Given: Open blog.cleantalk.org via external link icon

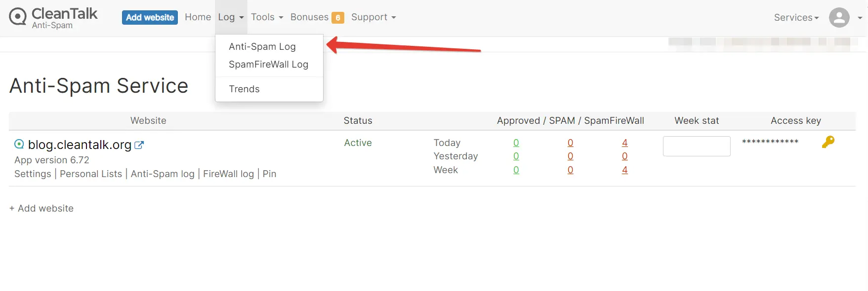Looking at the screenshot, I should click(x=140, y=144).
